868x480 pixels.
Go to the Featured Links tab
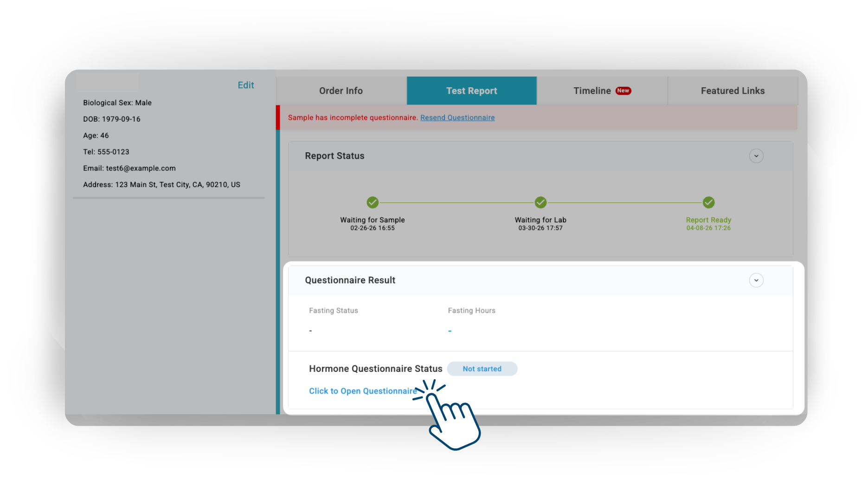click(733, 91)
